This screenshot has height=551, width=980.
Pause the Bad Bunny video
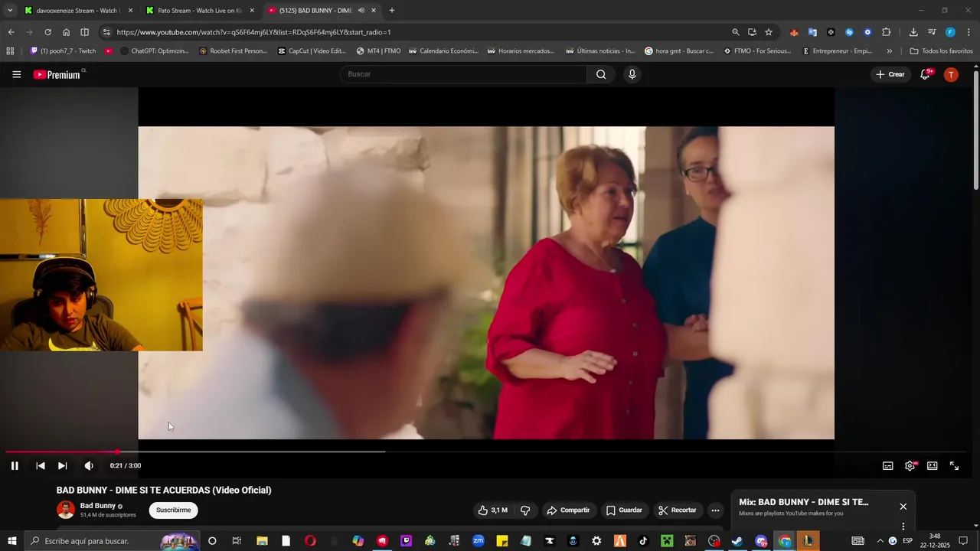(x=15, y=465)
